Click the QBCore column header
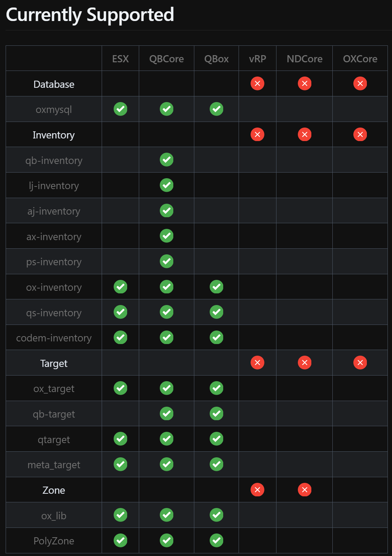Screen dimensions: 392x556 167,59
